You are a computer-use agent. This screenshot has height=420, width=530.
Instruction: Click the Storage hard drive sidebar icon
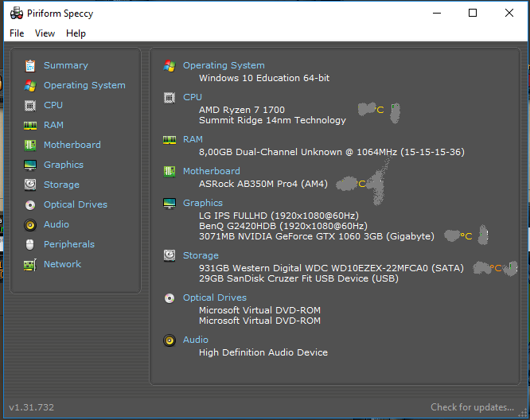[30, 185]
